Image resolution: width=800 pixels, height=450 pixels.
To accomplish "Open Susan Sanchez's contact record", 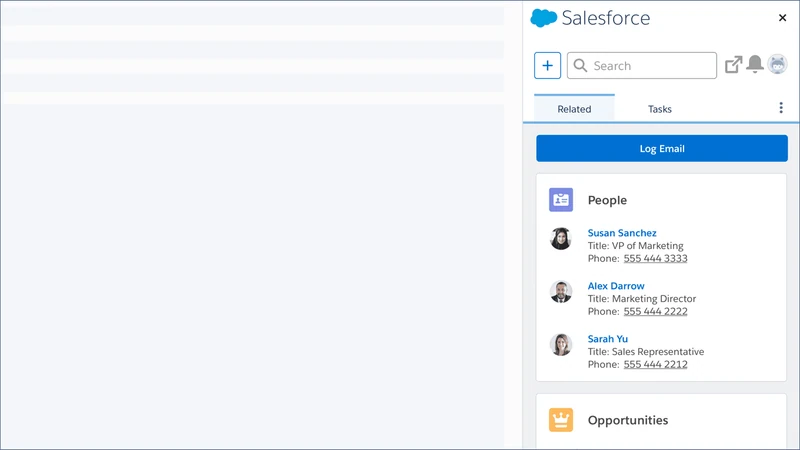I will point(622,233).
